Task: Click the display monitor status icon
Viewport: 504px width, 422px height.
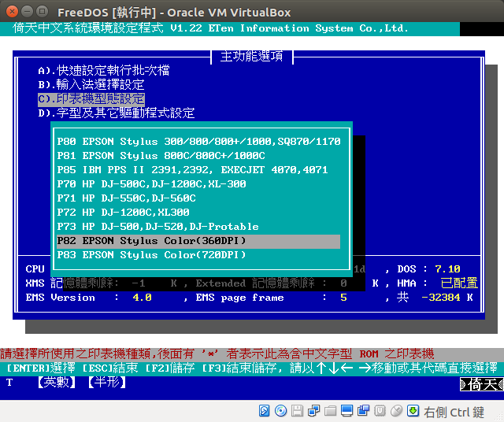Action: [x=346, y=411]
